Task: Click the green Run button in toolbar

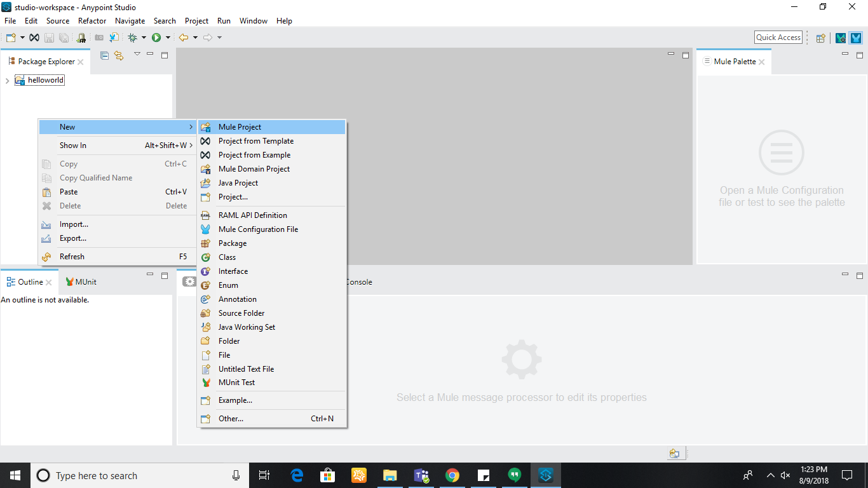Action: (156, 37)
